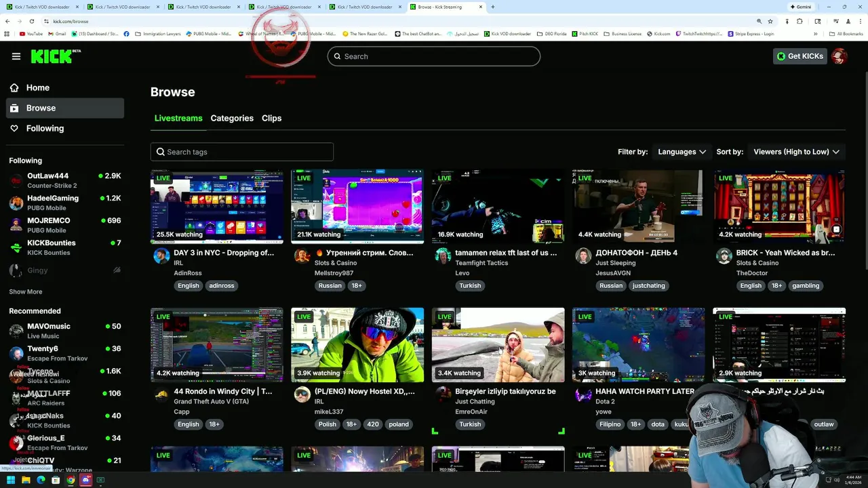Switch to Categories tab
The width and height of the screenshot is (868, 488).
232,118
